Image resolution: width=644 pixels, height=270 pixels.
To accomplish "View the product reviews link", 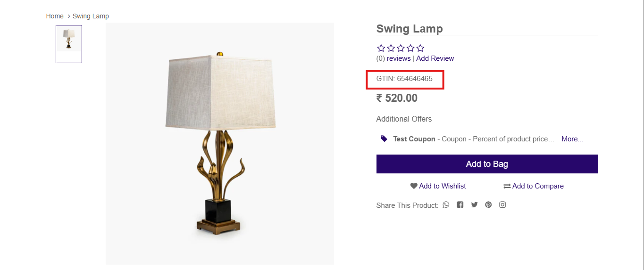I will [x=399, y=58].
